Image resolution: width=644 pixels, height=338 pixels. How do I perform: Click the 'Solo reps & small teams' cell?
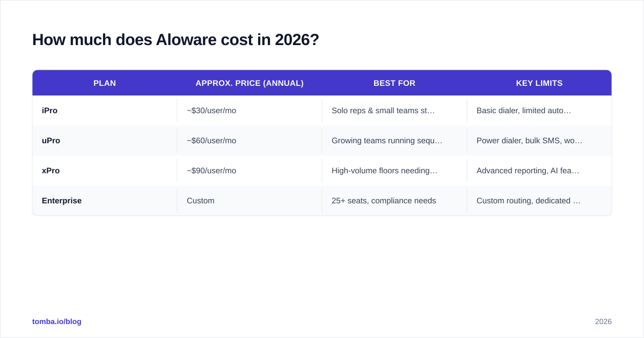pyautogui.click(x=394, y=111)
